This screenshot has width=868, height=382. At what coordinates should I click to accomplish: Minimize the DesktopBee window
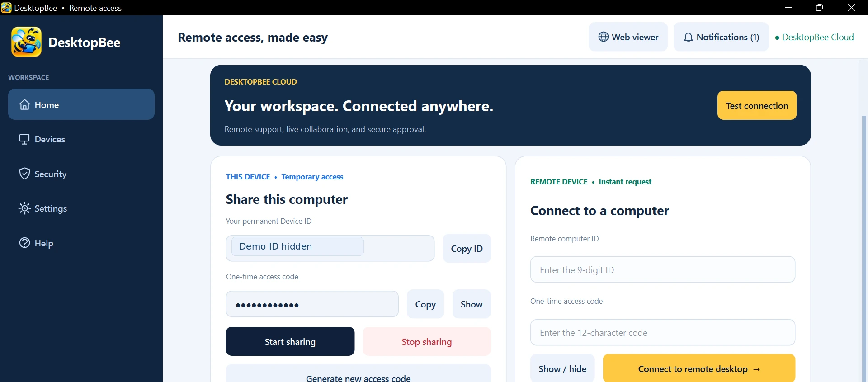click(788, 8)
